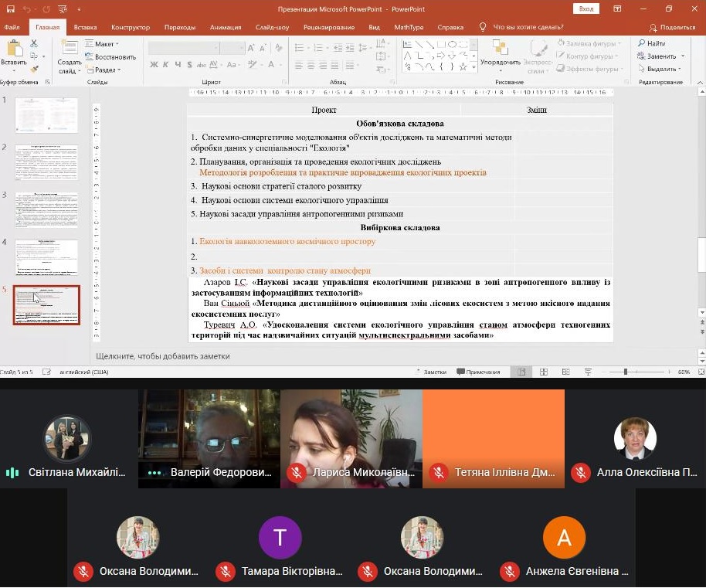Switch to slide sorter view icon
Viewport: 706px width, 588px height.
pyautogui.click(x=544, y=372)
